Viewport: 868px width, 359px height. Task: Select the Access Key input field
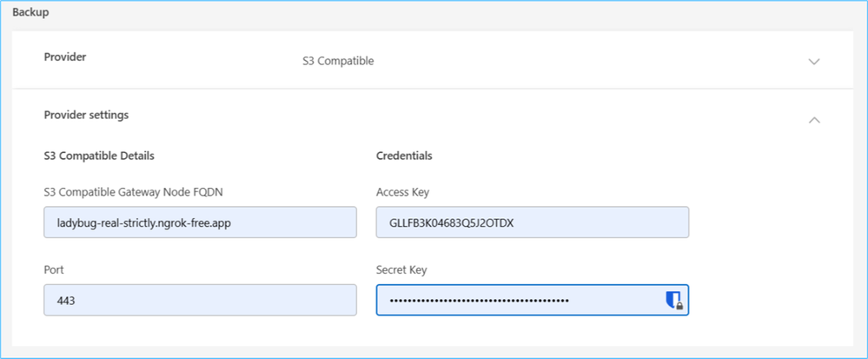532,223
